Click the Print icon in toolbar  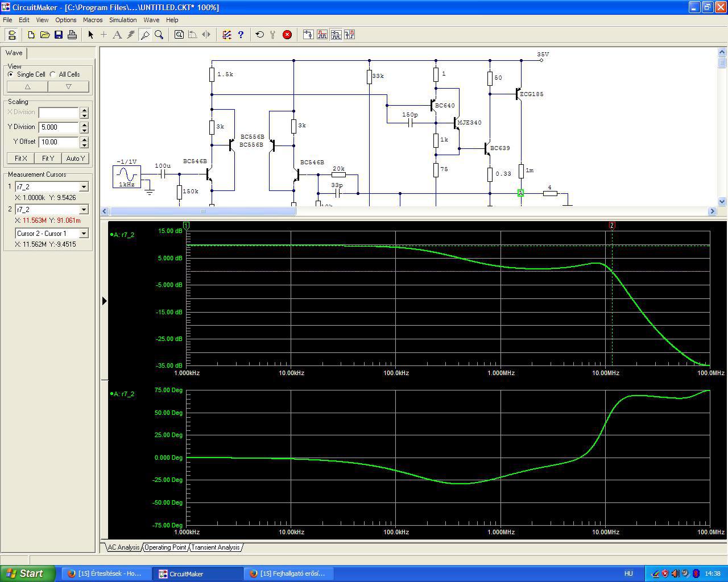(x=72, y=35)
